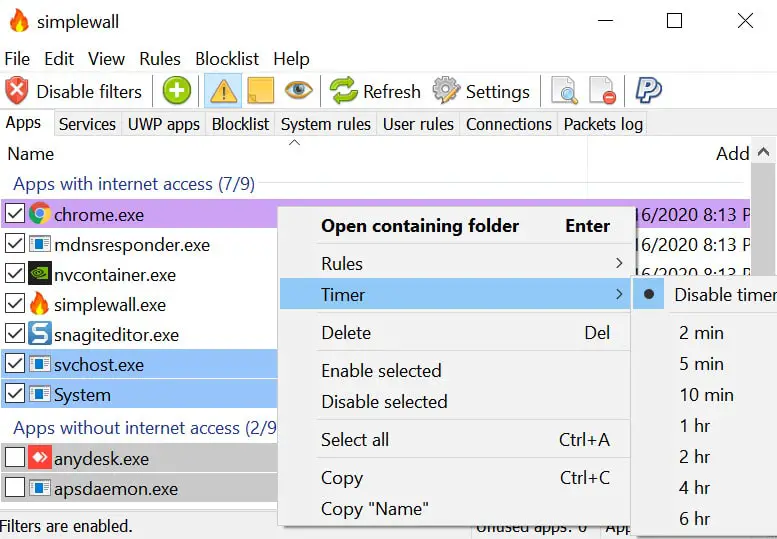This screenshot has height=539, width=777.
Task: Switch to the Packets log tab
Action: [603, 124]
